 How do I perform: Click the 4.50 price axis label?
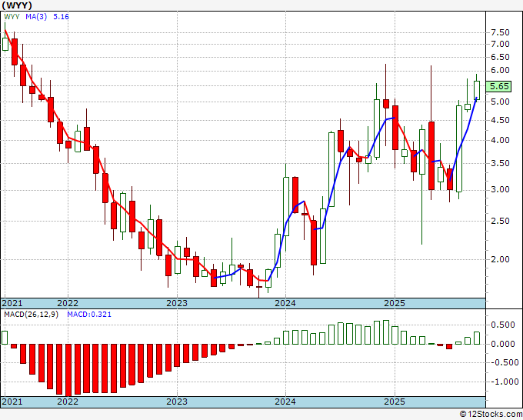[500, 121]
